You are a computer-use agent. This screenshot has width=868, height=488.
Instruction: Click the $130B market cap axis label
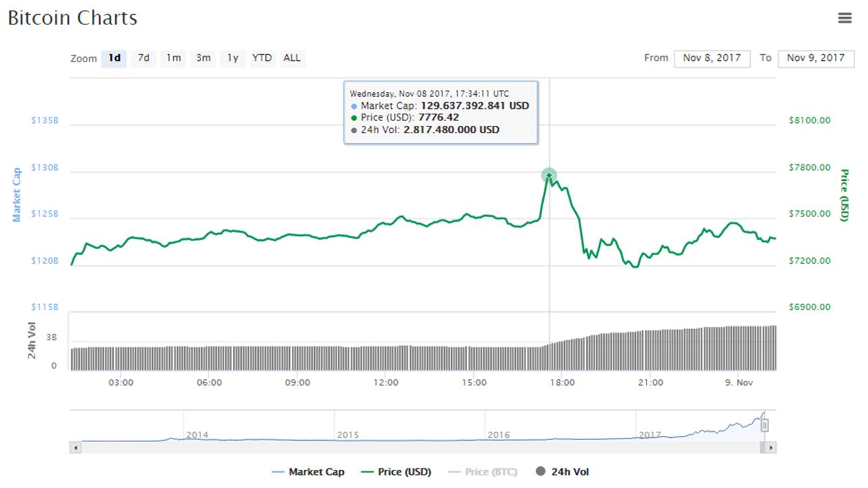coord(45,167)
